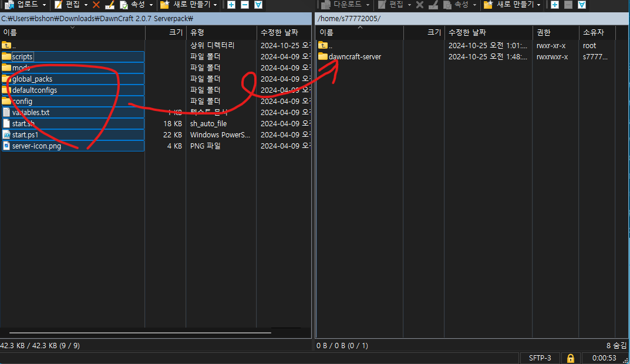Viewport: 630px width, 364px height.
Task: Click the local panel Rename pencil icon
Action: pos(110,5)
